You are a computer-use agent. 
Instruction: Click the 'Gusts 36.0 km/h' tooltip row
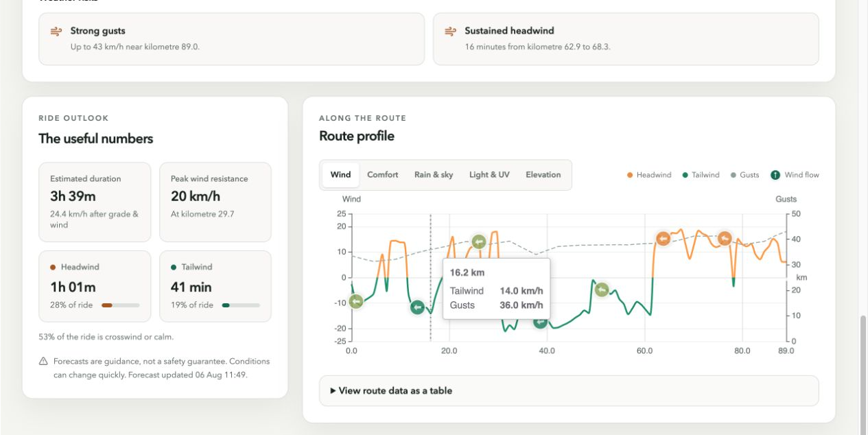pyautogui.click(x=496, y=305)
